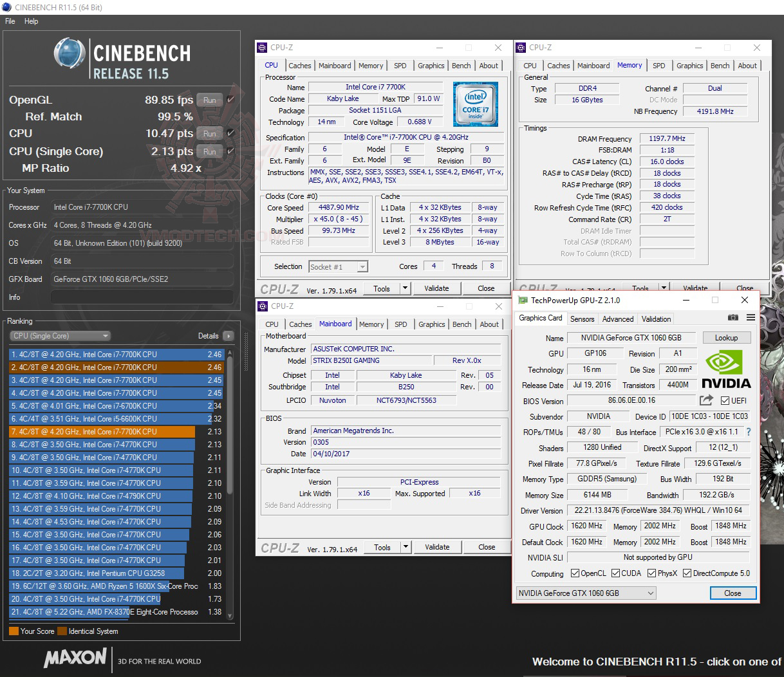Switch to the Caches tab in CPU-Z CPU window
The width and height of the screenshot is (784, 677).
click(x=300, y=66)
